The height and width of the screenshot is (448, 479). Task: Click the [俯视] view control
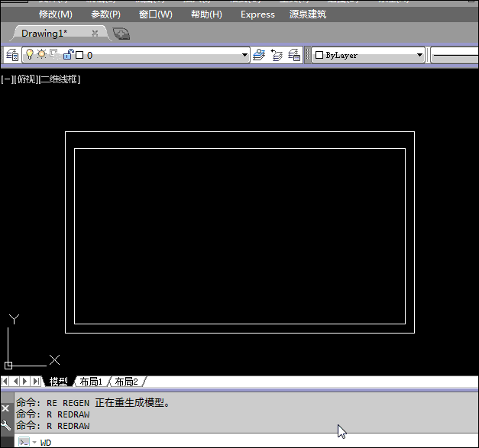[26, 79]
